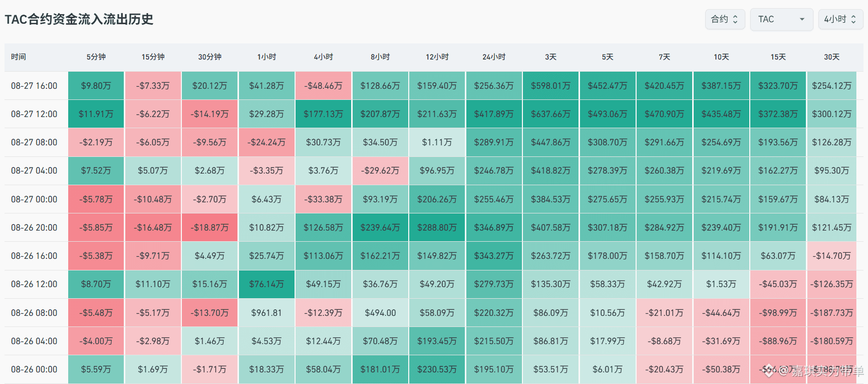This screenshot has height=384, width=868.
Task: Select the 08-26 08:00 row label
Action: tap(34, 313)
